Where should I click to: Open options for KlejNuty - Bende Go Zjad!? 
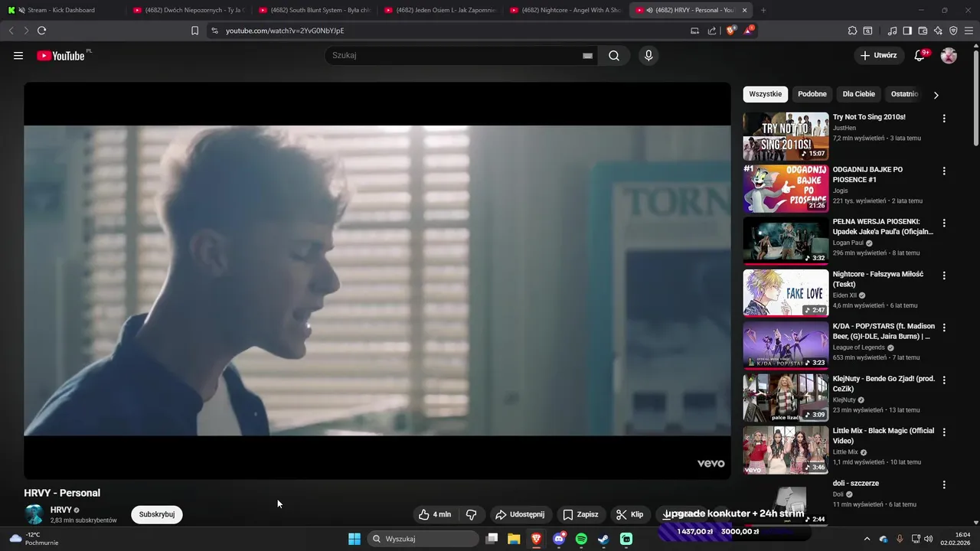(944, 380)
